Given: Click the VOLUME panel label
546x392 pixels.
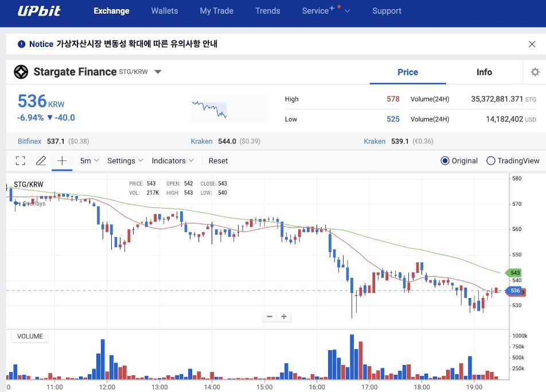Looking at the screenshot, I should click(30, 336).
